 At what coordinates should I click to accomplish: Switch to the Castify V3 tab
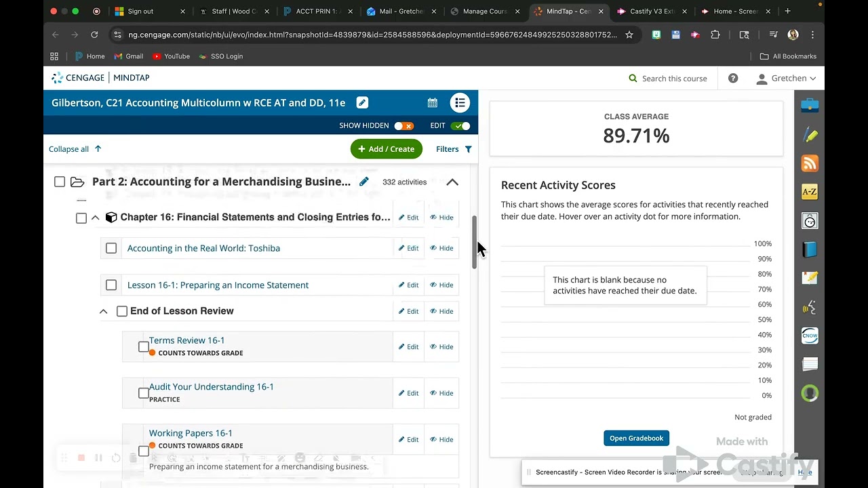(652, 12)
